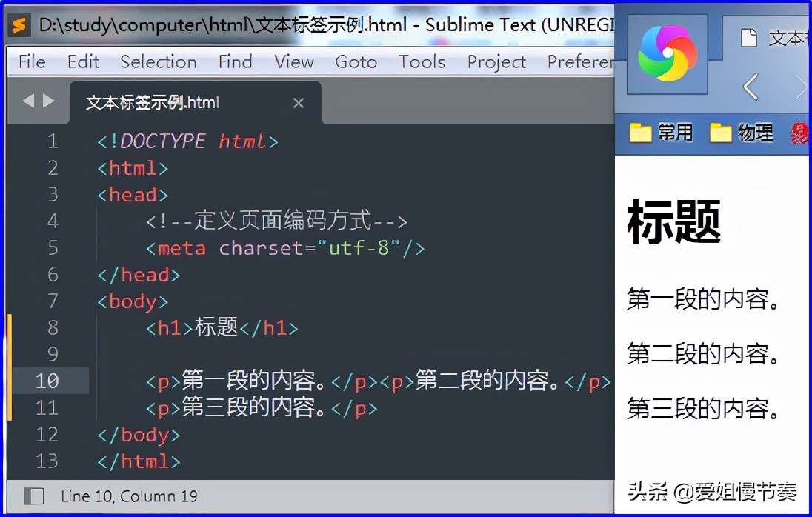Open the Edit menu
This screenshot has width=812, height=517.
(83, 61)
